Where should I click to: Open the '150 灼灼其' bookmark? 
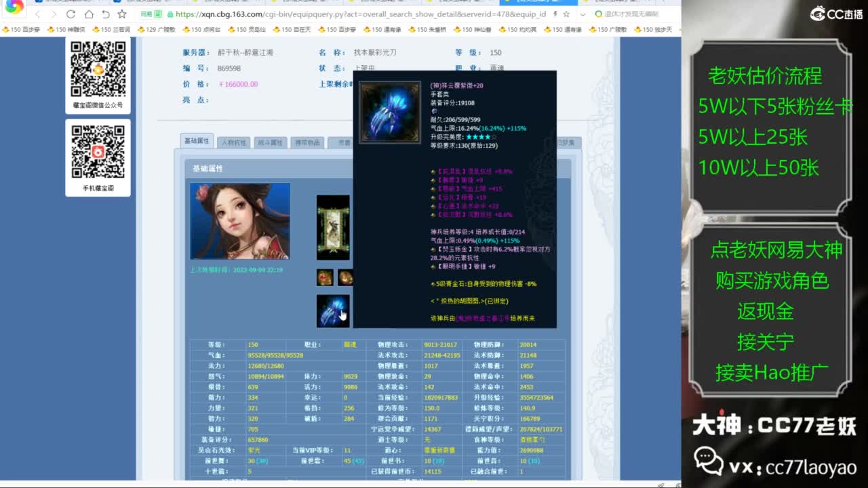tap(517, 30)
